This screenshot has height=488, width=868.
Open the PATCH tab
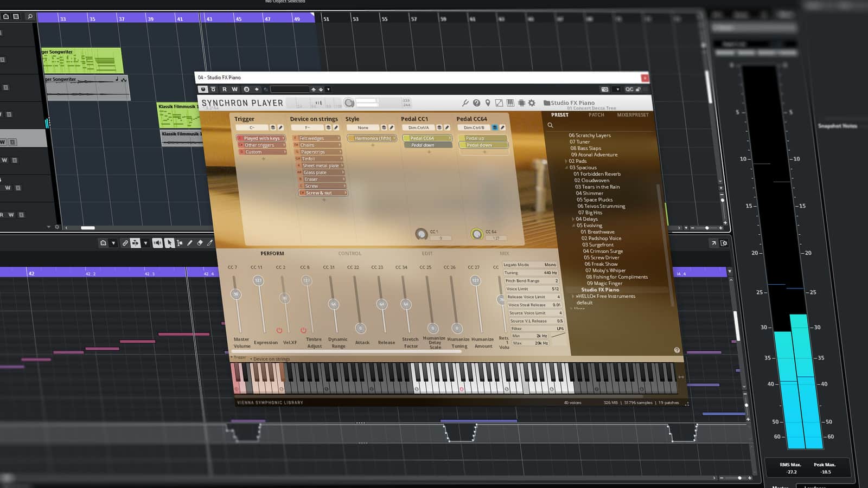click(596, 115)
